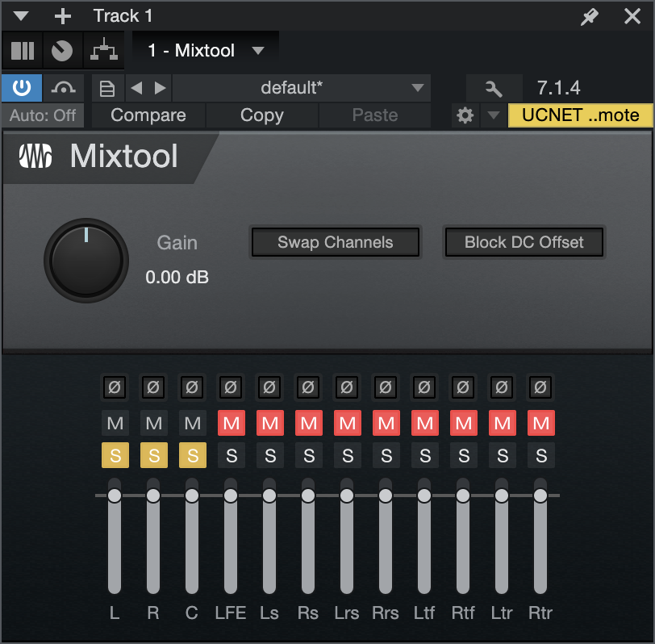The width and height of the screenshot is (655, 644).
Task: Enable Swap Channels button
Action: tap(336, 242)
